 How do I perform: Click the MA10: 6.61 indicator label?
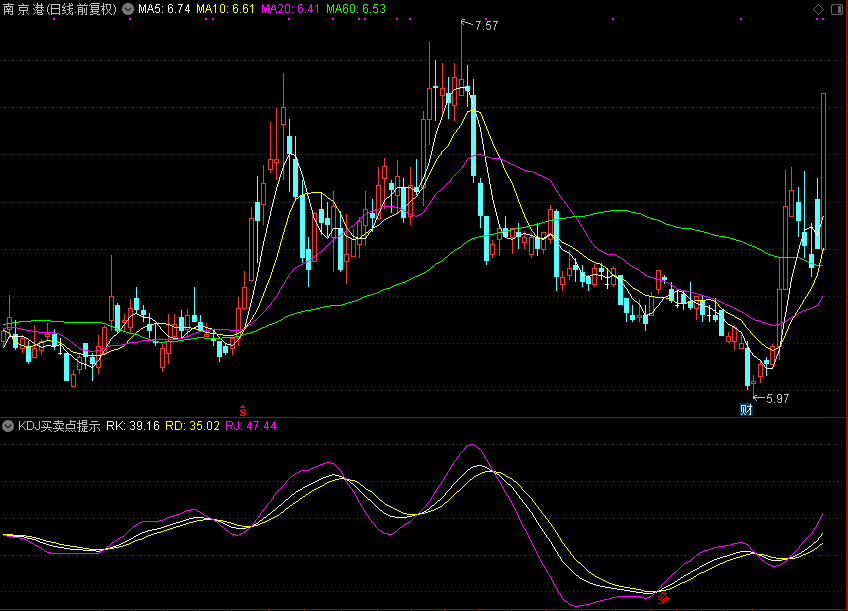[x=226, y=9]
